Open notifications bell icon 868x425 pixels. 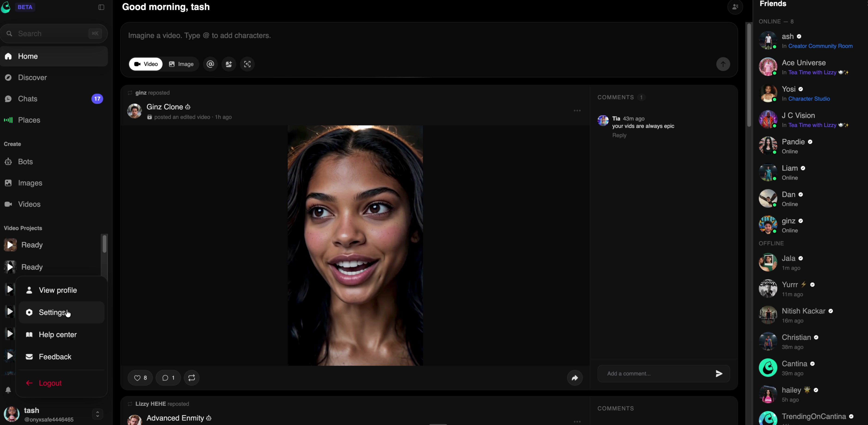coord(8,390)
